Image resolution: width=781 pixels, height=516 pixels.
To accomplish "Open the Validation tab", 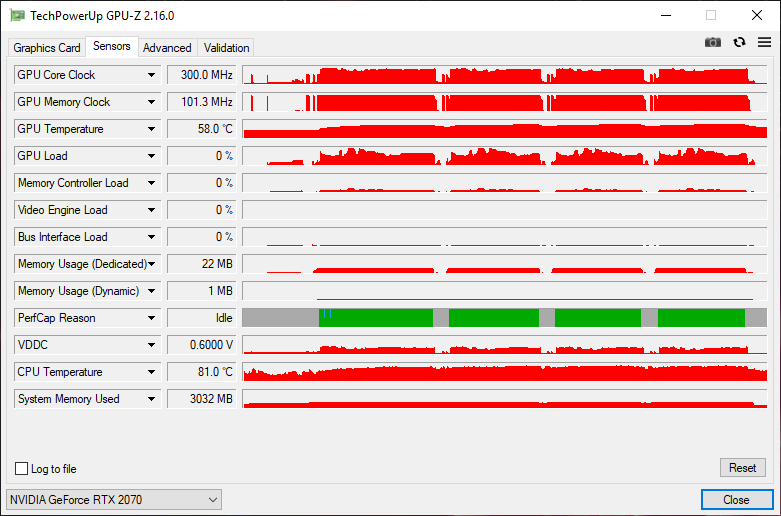I will (226, 48).
